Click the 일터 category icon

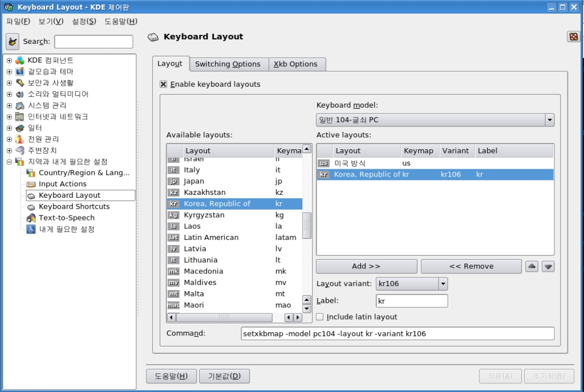click(20, 128)
